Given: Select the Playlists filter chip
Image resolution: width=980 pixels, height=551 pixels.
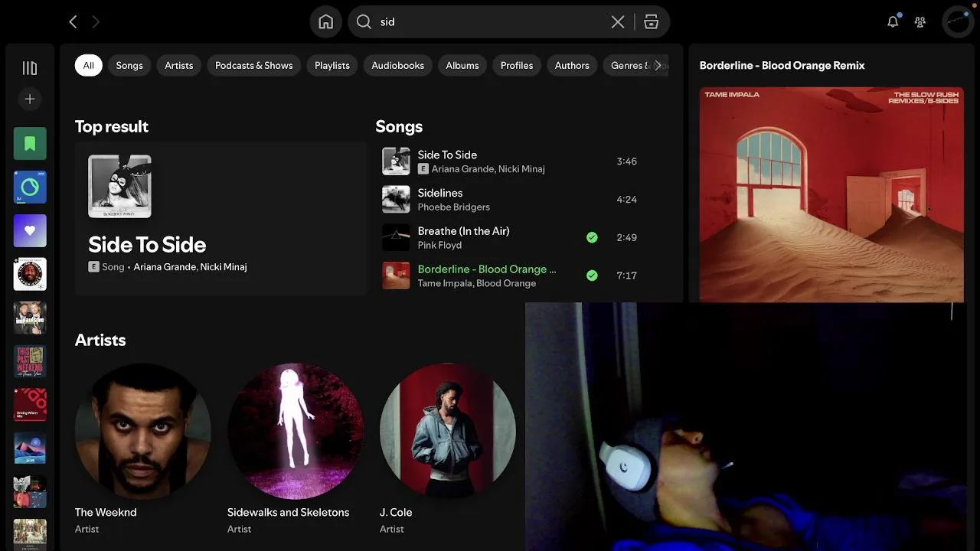Looking at the screenshot, I should coord(332,66).
